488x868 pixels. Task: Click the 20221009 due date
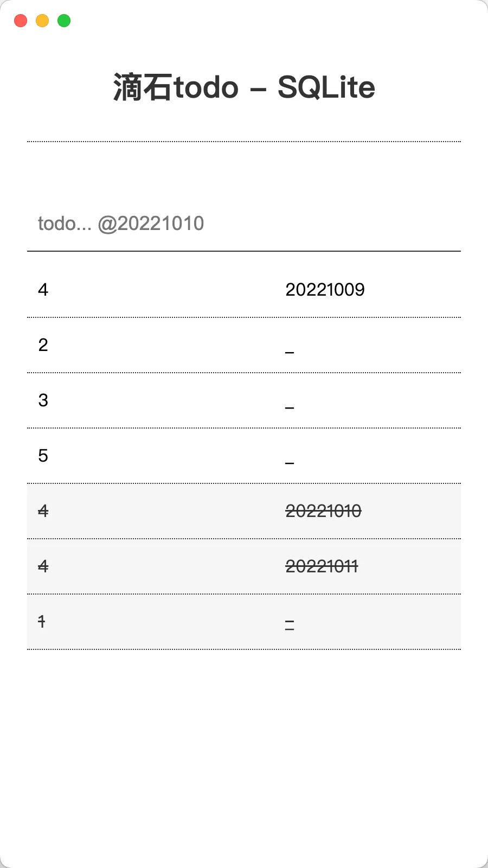click(325, 290)
